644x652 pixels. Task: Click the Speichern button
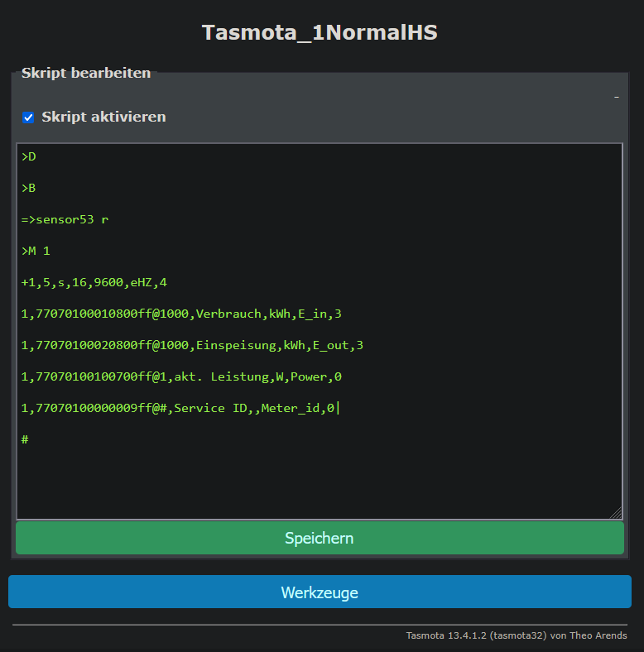click(320, 538)
